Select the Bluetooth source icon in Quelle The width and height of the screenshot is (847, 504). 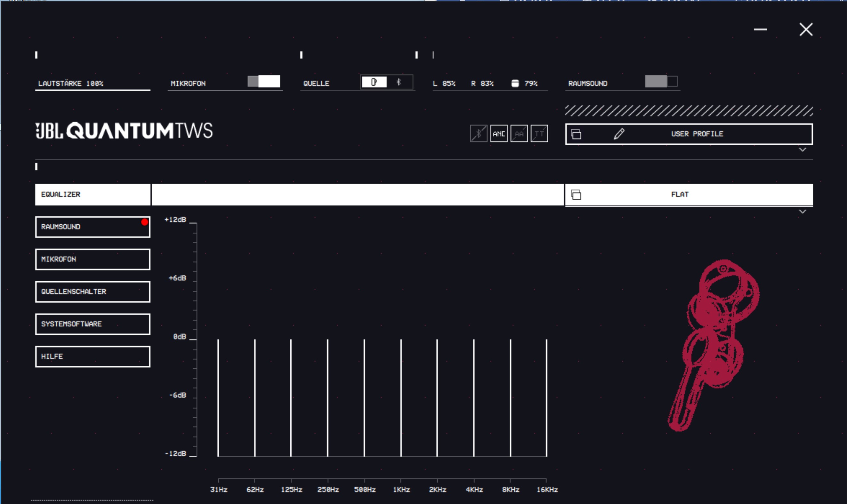[399, 82]
